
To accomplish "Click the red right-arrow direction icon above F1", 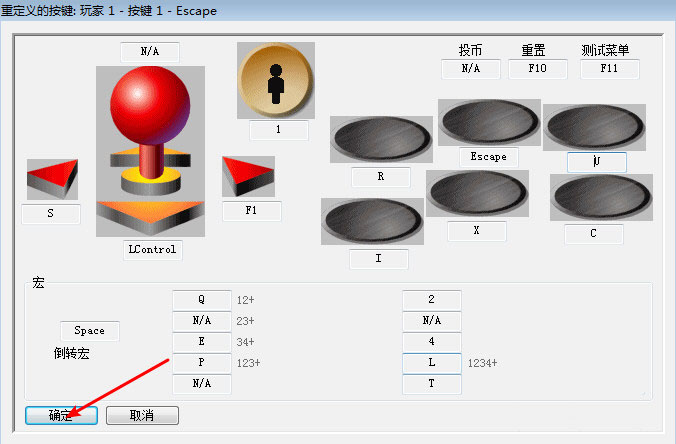I will pos(248,176).
